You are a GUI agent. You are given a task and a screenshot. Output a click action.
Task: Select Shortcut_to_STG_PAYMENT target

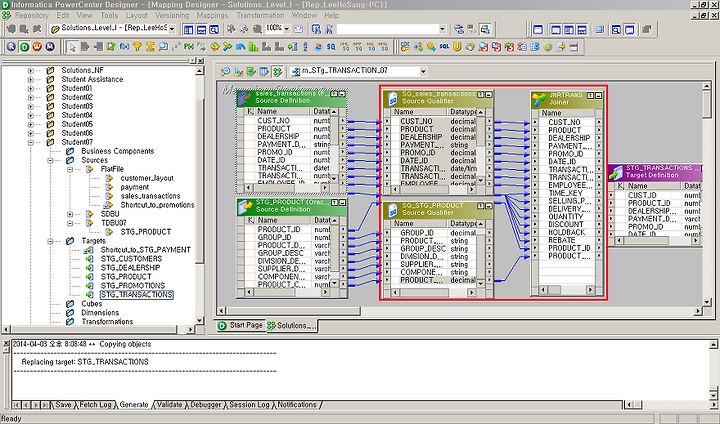[x=146, y=250]
